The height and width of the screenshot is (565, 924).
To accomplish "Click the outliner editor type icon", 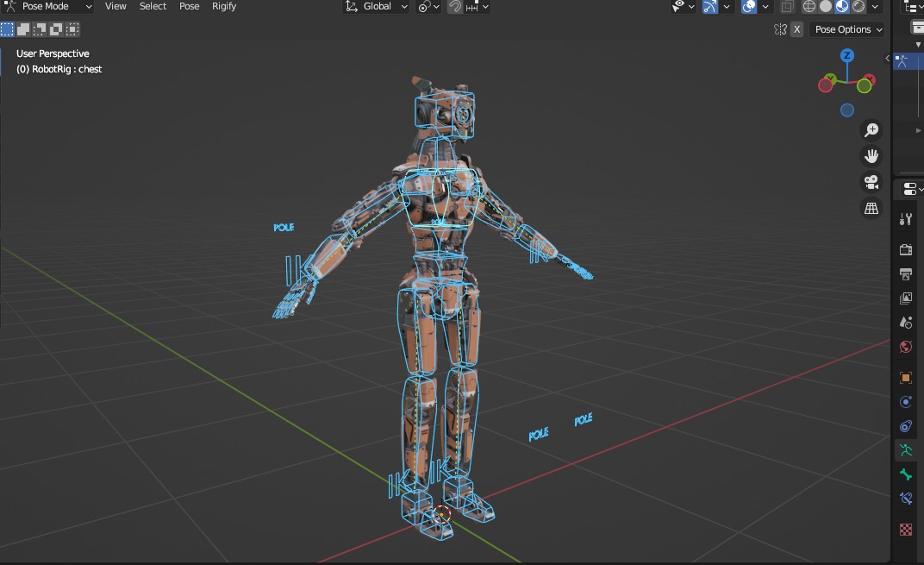I will 912,7.
